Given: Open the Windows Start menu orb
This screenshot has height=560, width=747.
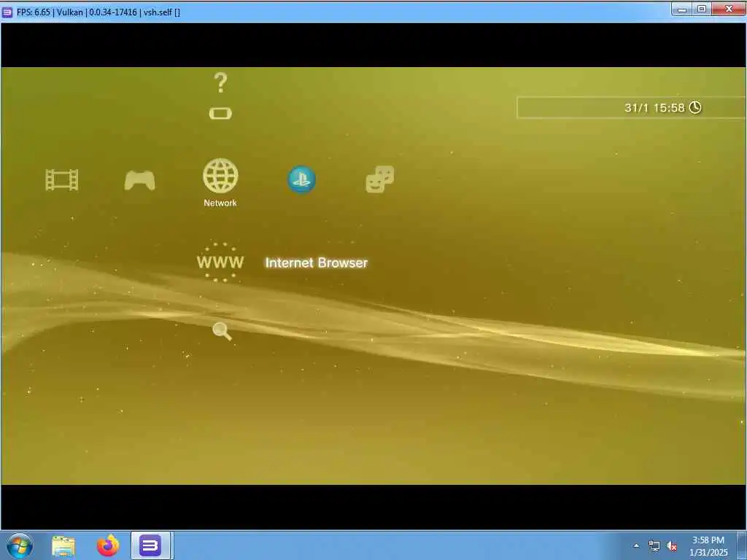Looking at the screenshot, I should (x=20, y=545).
